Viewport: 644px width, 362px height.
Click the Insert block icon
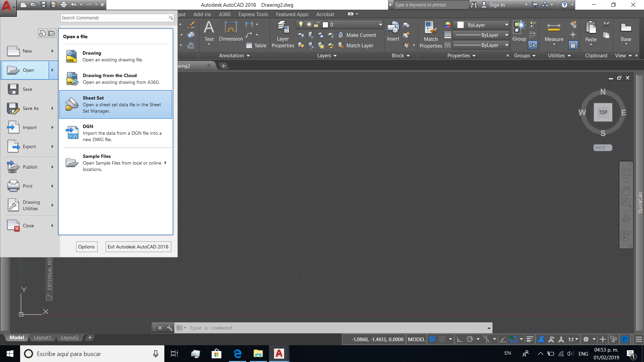(393, 27)
